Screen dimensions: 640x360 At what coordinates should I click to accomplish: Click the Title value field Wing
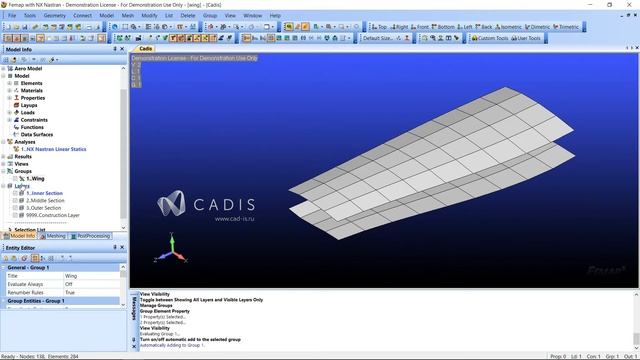[91, 276]
